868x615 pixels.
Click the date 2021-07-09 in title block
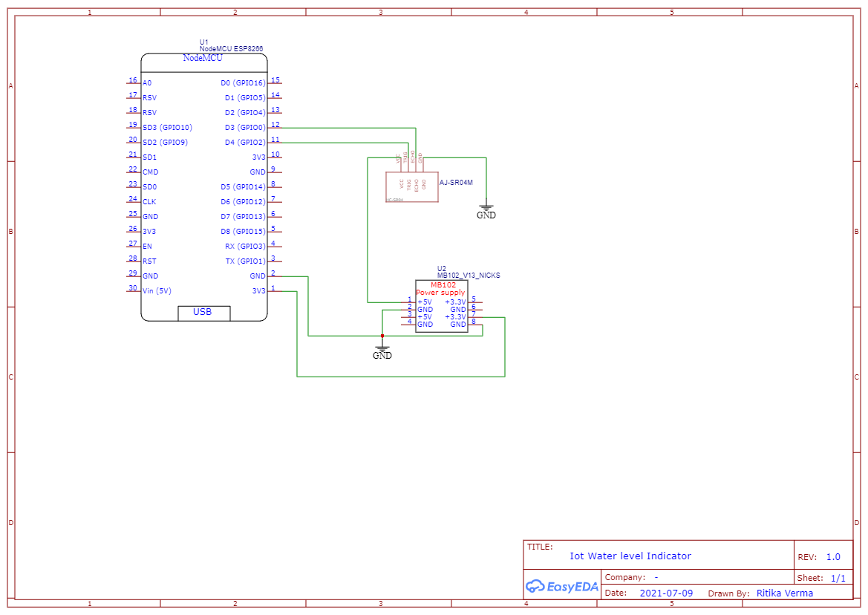666,593
